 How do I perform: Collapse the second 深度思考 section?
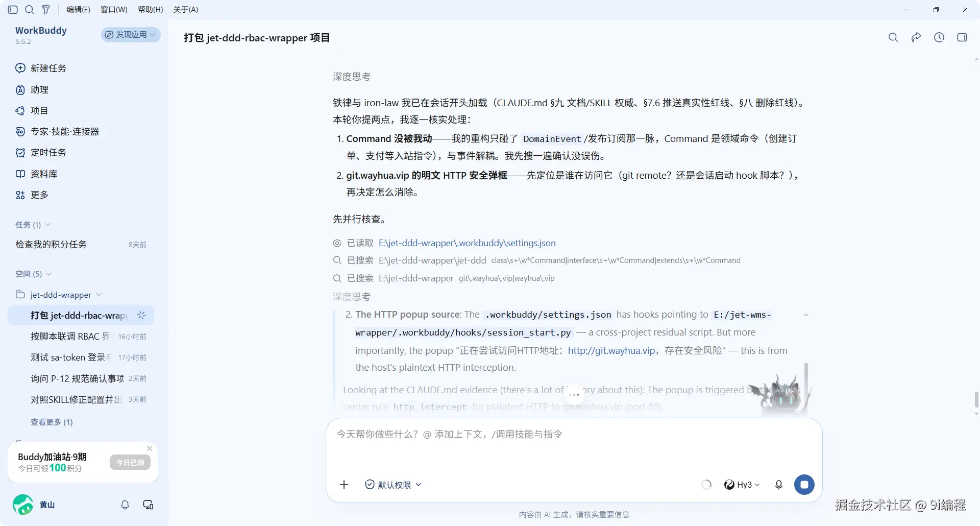pos(352,297)
